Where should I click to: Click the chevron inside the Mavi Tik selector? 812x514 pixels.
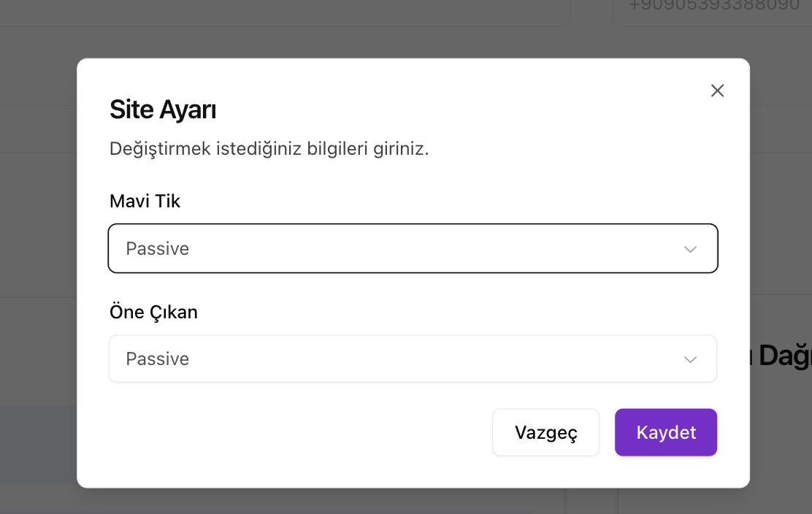(x=690, y=249)
